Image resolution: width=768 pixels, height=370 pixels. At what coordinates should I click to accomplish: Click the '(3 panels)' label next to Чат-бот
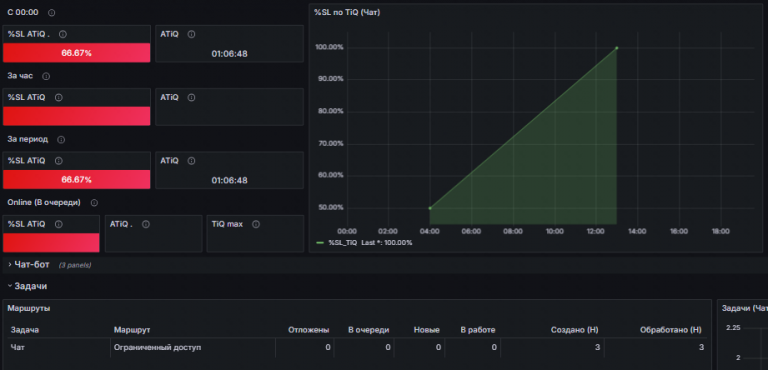[75, 265]
